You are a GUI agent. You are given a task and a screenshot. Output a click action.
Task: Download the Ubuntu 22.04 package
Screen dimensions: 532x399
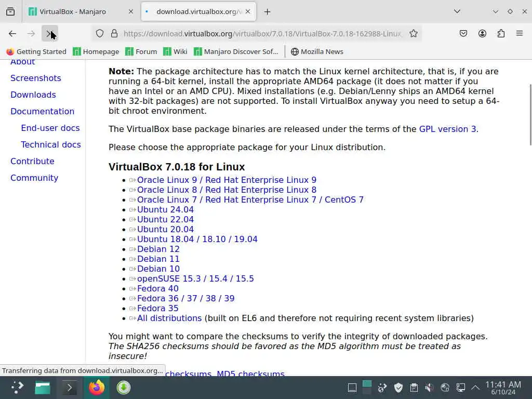(165, 219)
